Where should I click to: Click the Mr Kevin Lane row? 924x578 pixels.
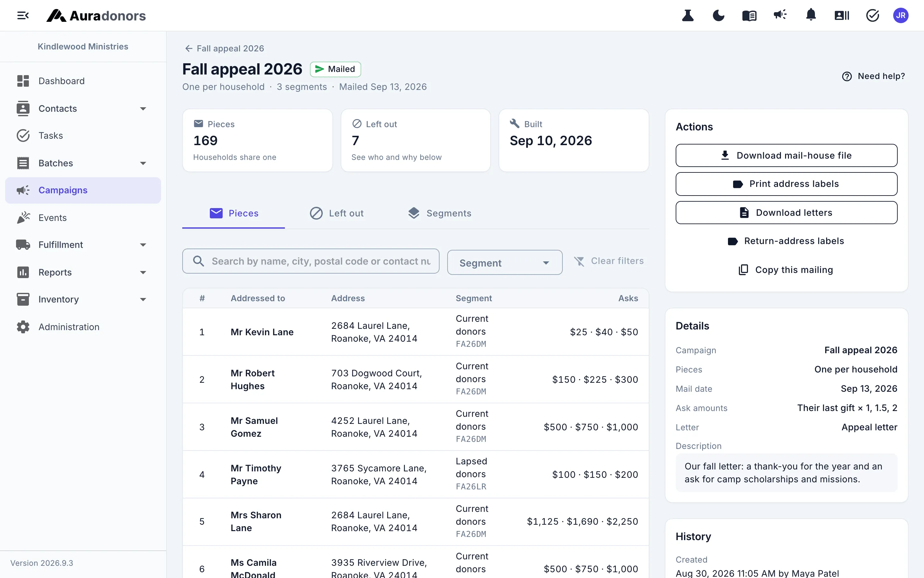[415, 332]
